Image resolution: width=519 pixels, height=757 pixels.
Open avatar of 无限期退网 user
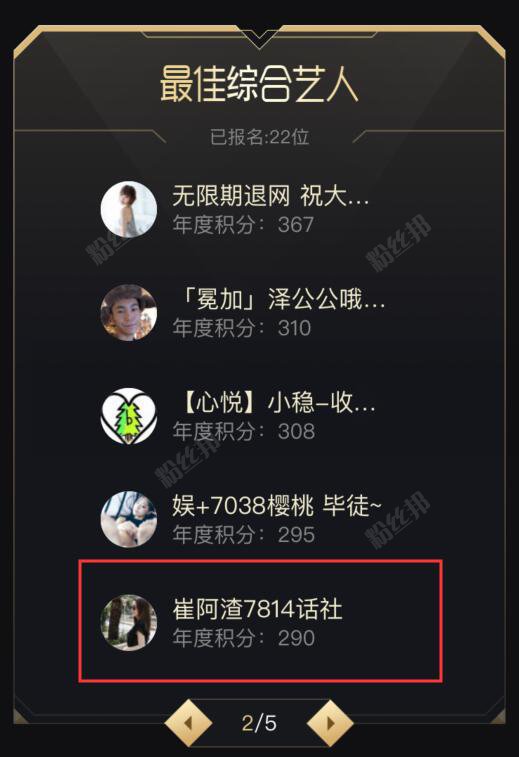pyautogui.click(x=128, y=210)
